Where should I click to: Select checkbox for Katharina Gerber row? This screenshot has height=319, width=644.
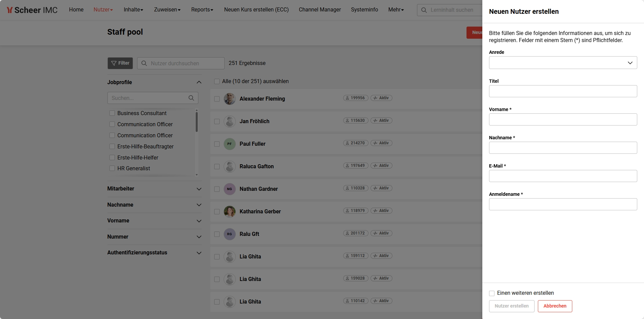[x=217, y=212]
